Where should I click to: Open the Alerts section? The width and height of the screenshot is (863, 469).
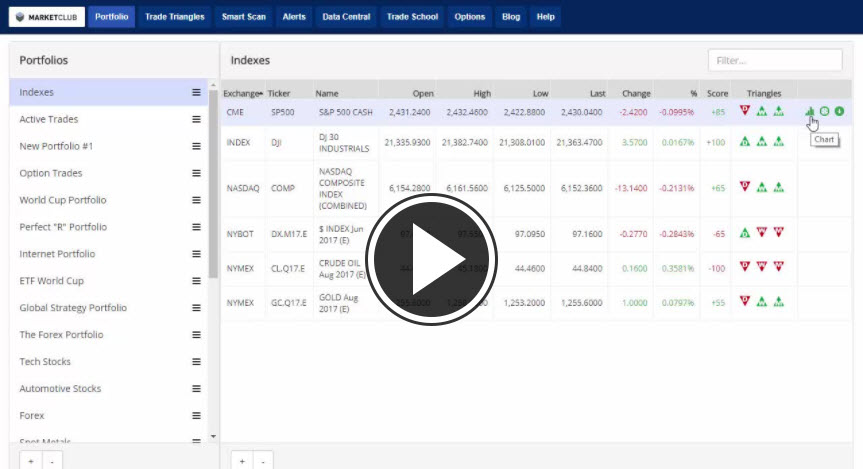294,17
